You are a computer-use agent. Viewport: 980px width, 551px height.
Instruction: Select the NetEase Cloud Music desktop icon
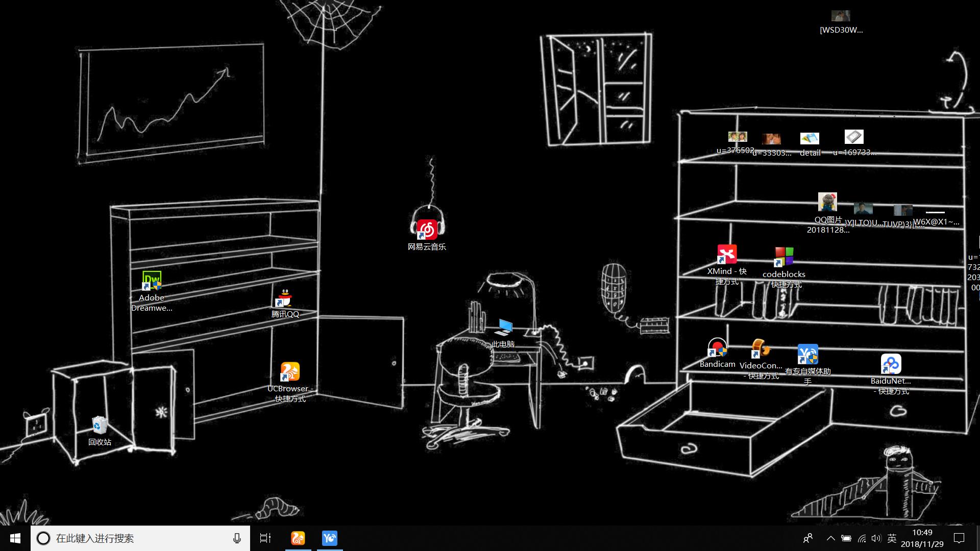coord(427,229)
